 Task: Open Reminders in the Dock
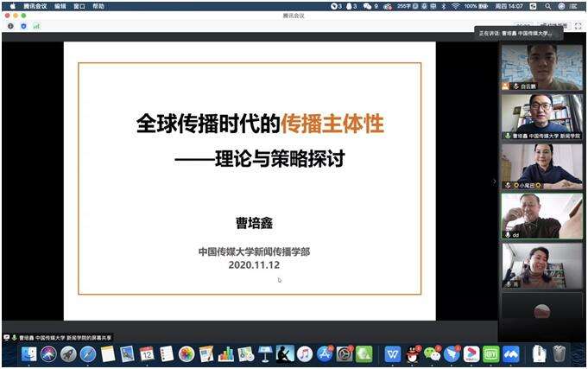[x=167, y=354]
